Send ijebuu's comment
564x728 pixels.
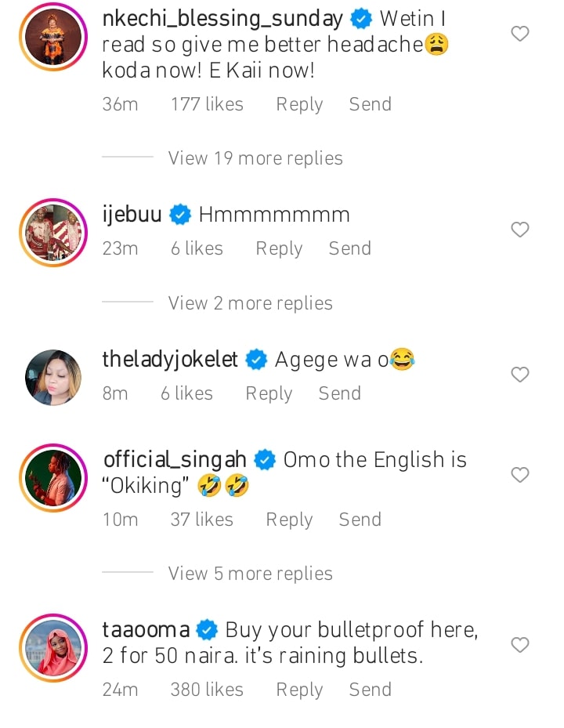(349, 249)
